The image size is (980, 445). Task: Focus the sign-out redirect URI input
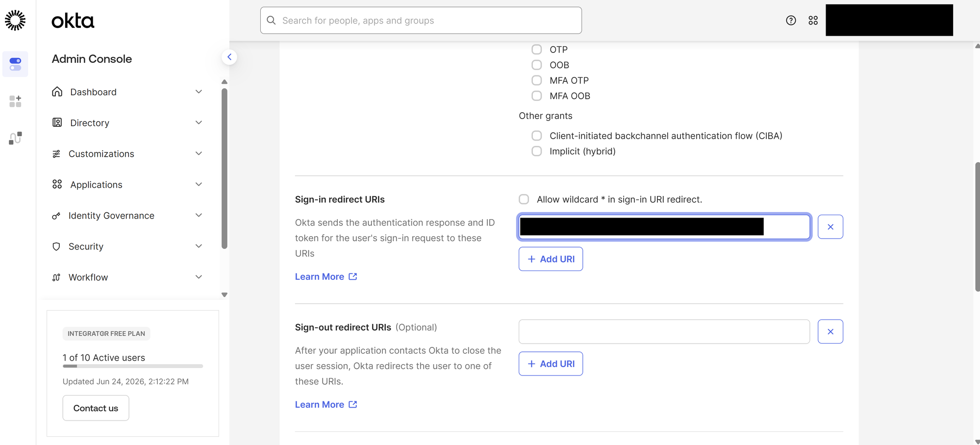[664, 332]
